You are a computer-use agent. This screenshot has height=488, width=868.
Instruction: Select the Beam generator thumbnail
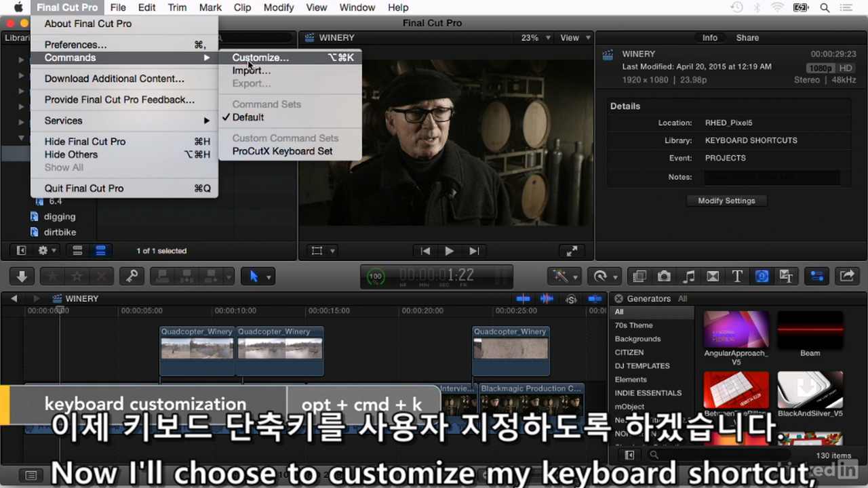point(810,329)
